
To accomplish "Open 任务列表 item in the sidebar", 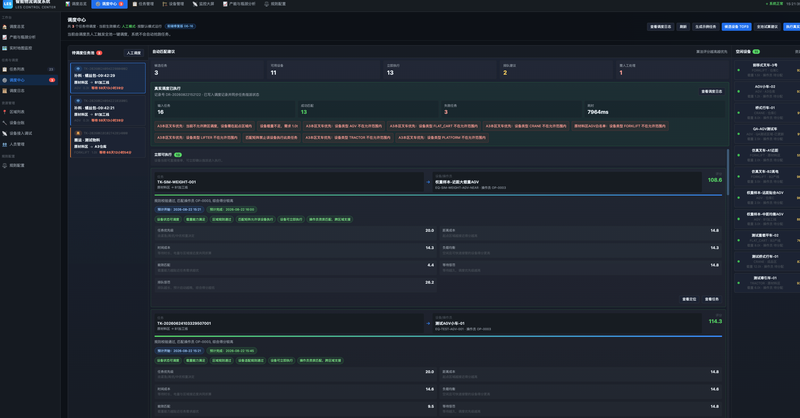I will (x=29, y=69).
